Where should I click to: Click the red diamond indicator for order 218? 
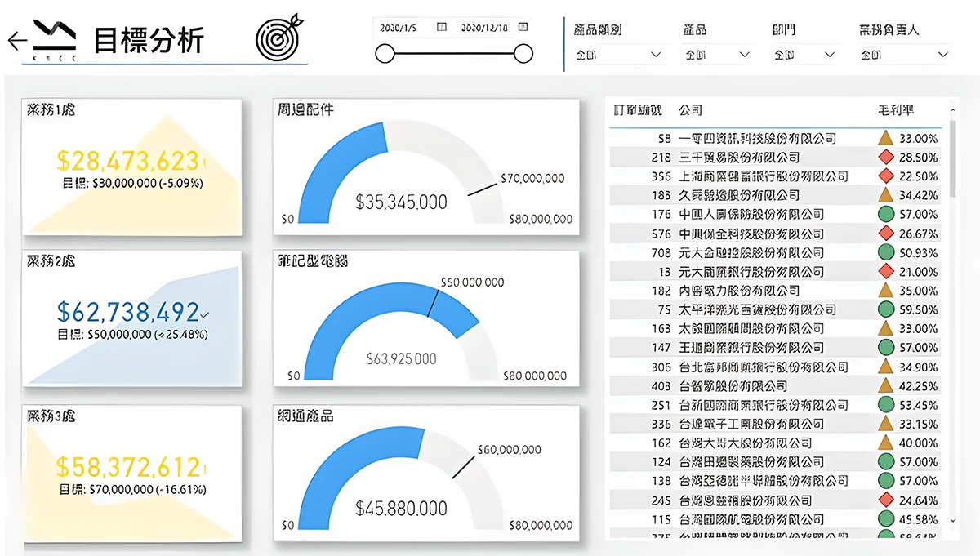885,157
